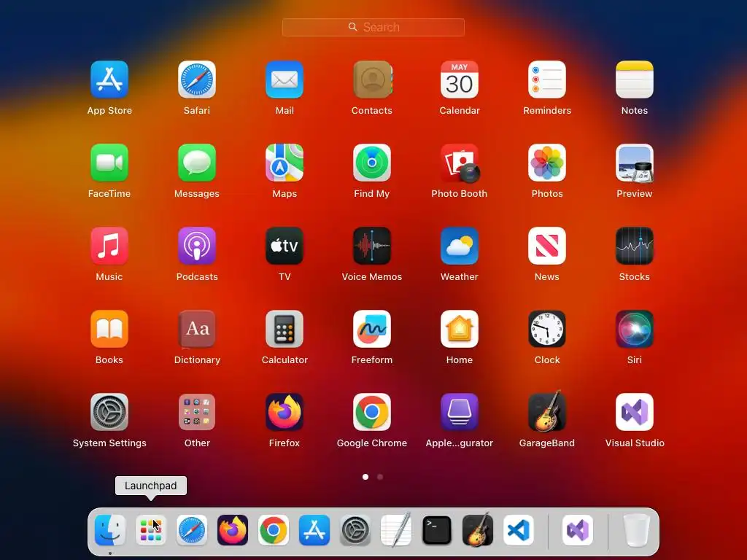
Task: Open the Photos app
Action: coord(547,163)
